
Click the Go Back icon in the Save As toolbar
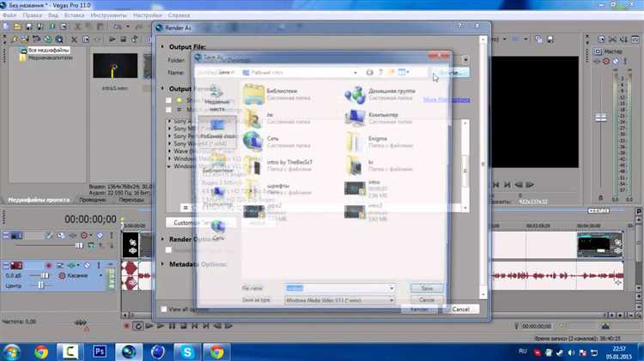coord(369,72)
